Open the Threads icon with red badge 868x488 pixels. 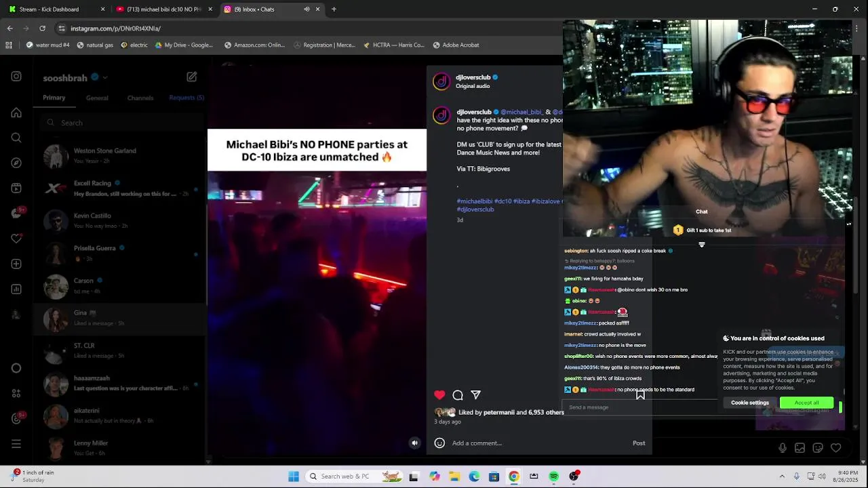(16, 418)
